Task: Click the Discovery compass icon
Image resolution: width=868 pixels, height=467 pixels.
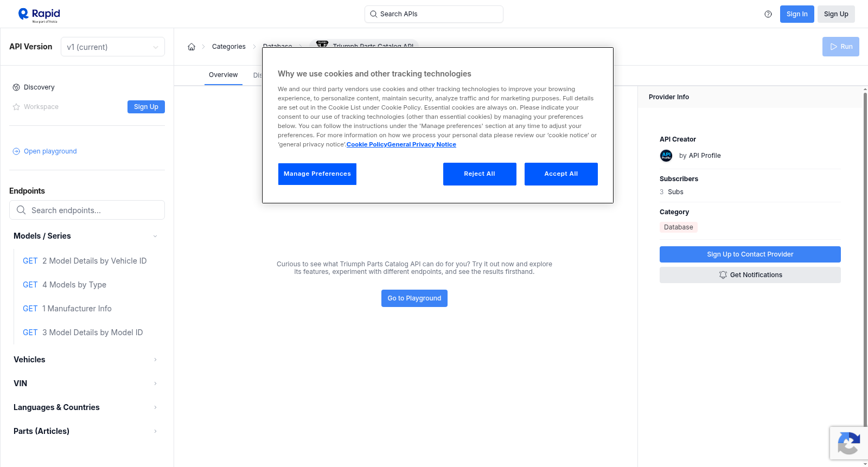Action: 16,87
